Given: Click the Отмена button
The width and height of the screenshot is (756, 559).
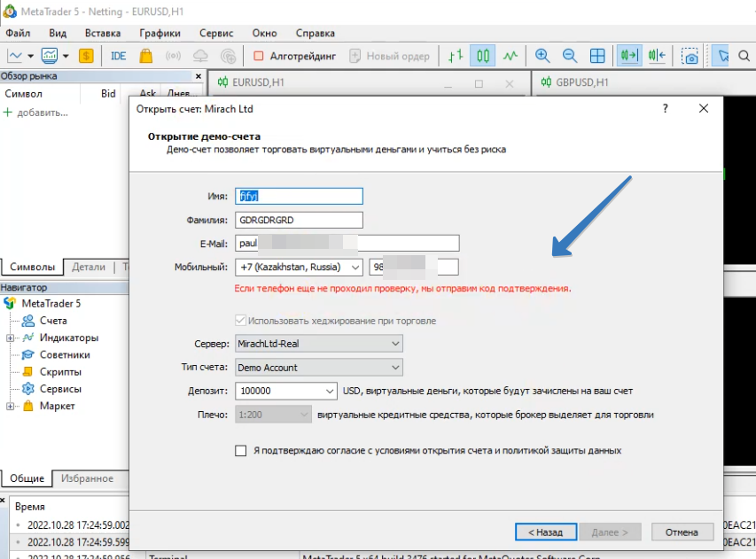Looking at the screenshot, I should pos(682,532).
